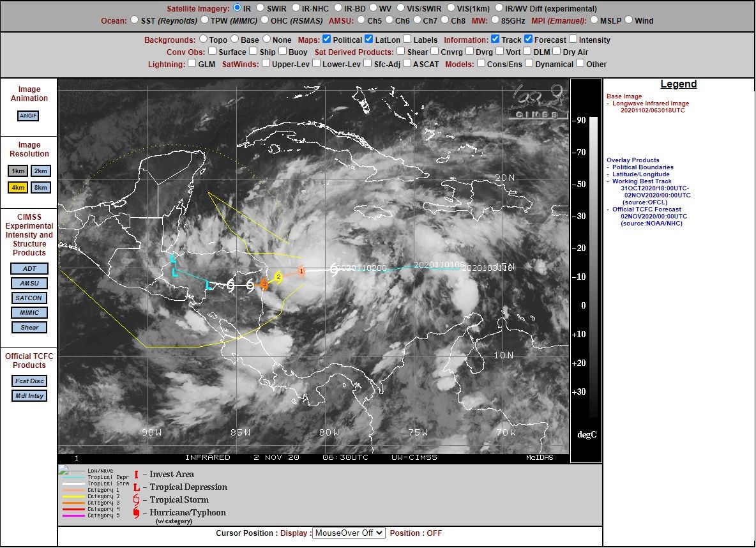Open the MouseOver Off display dropdown
Screen dimensions: 756x548
349,533
